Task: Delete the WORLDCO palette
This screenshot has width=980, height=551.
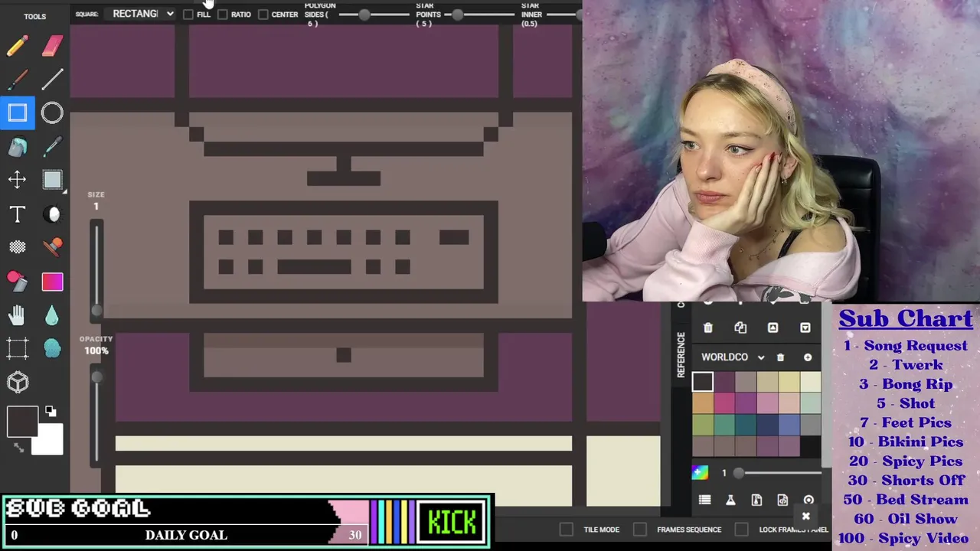Action: point(780,357)
